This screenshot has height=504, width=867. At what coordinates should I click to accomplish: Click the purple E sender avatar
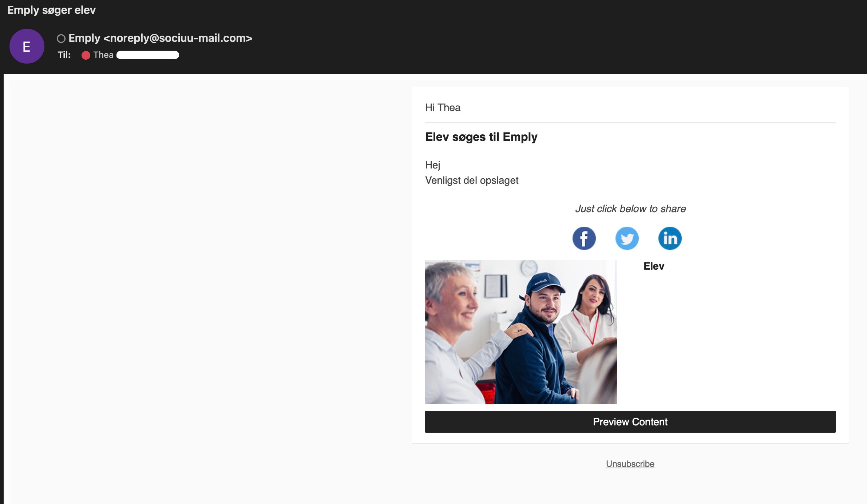[x=27, y=46]
